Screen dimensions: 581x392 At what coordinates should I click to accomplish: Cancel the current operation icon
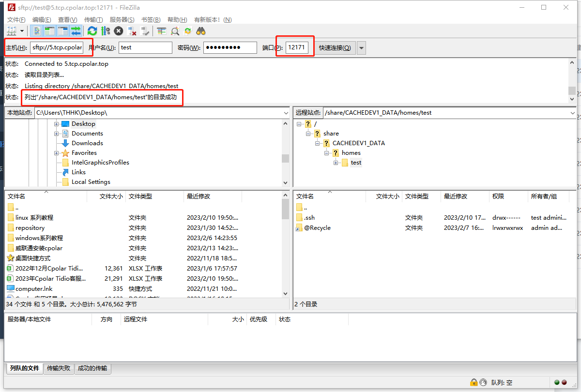(119, 31)
